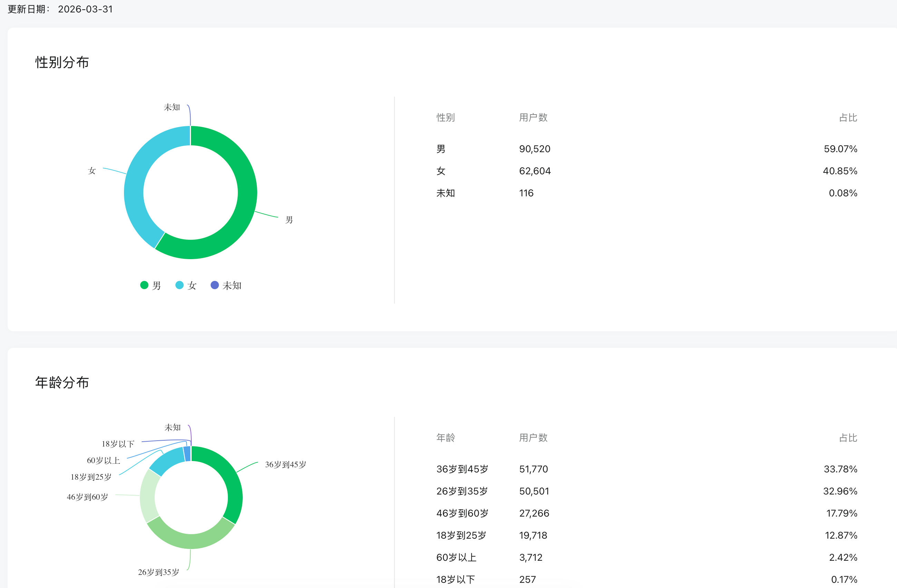Click the 36岁到45岁 row in age table

point(462,469)
